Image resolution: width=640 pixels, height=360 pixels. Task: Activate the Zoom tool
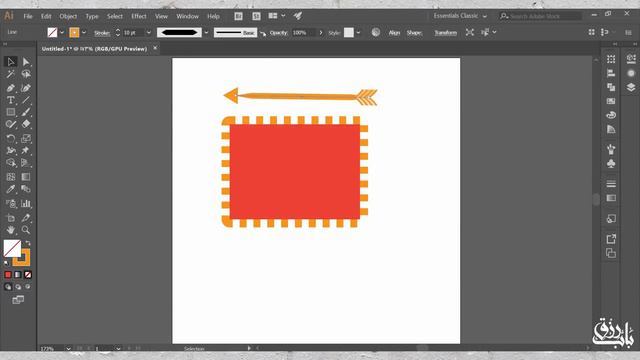pyautogui.click(x=26, y=230)
